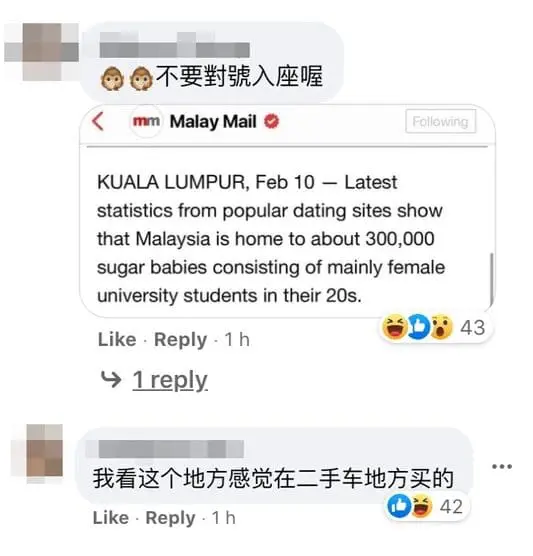
Task: Click the scrollbar in the Malay Mail preview
Action: pyautogui.click(x=491, y=278)
